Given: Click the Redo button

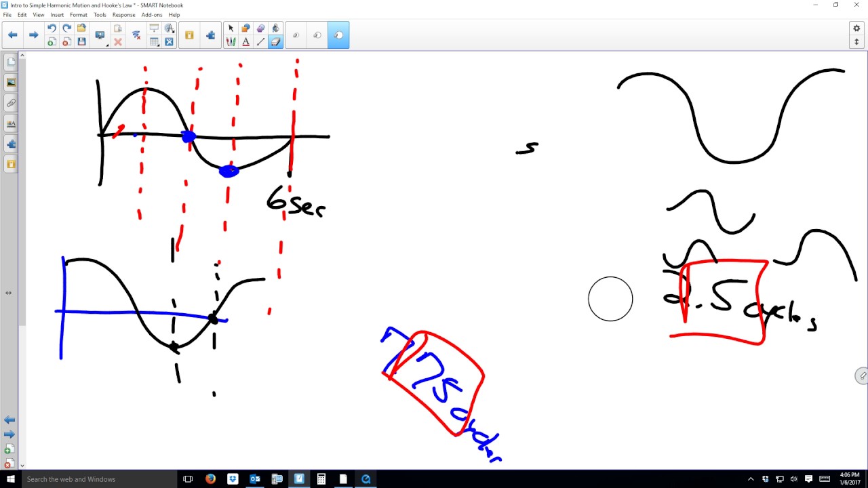Looking at the screenshot, I should click(66, 28).
